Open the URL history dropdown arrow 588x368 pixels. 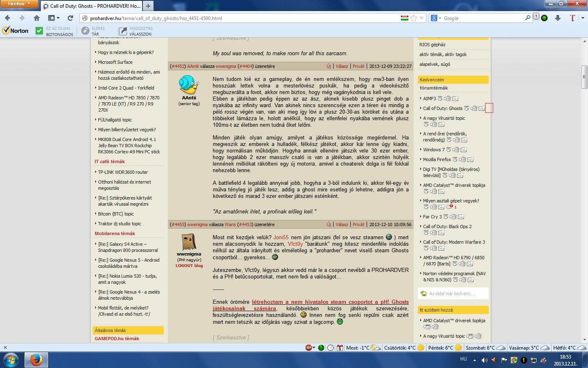coord(421,18)
